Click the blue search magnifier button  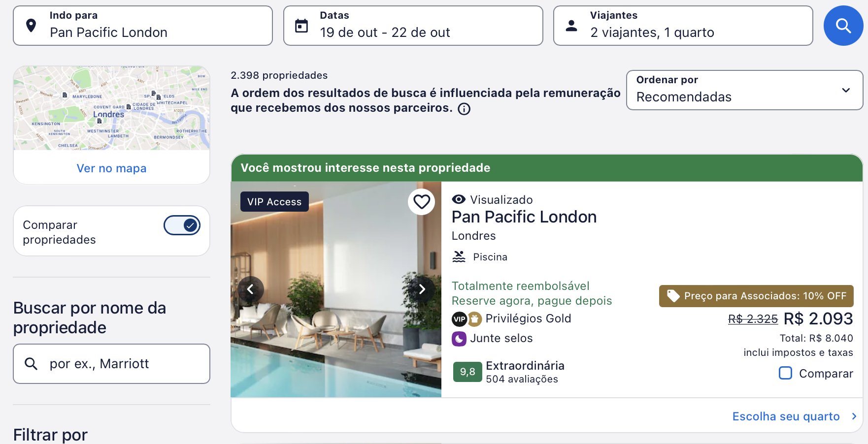[x=843, y=26]
